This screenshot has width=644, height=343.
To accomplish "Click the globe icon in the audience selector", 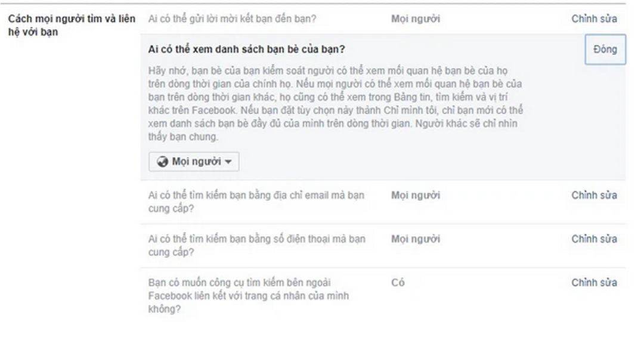I will (163, 162).
